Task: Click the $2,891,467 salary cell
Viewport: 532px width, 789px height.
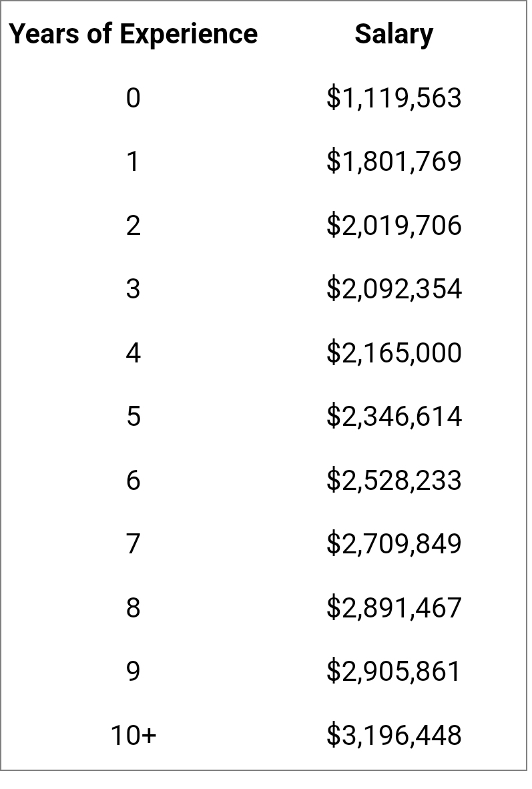Action: pyautogui.click(x=393, y=607)
